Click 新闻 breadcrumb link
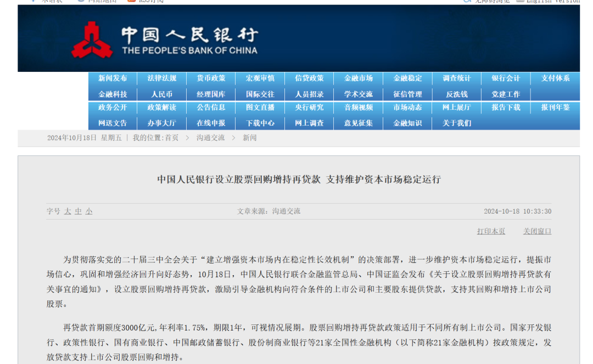 coord(250,138)
